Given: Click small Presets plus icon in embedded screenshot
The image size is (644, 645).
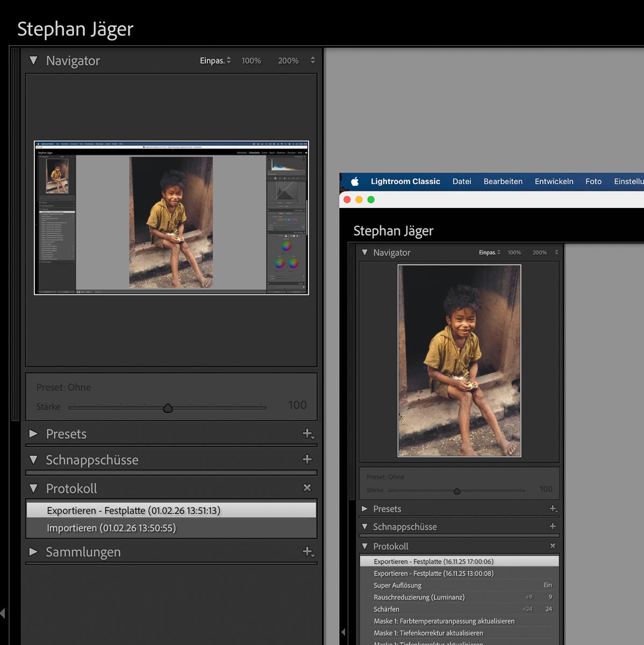Looking at the screenshot, I should point(553,509).
